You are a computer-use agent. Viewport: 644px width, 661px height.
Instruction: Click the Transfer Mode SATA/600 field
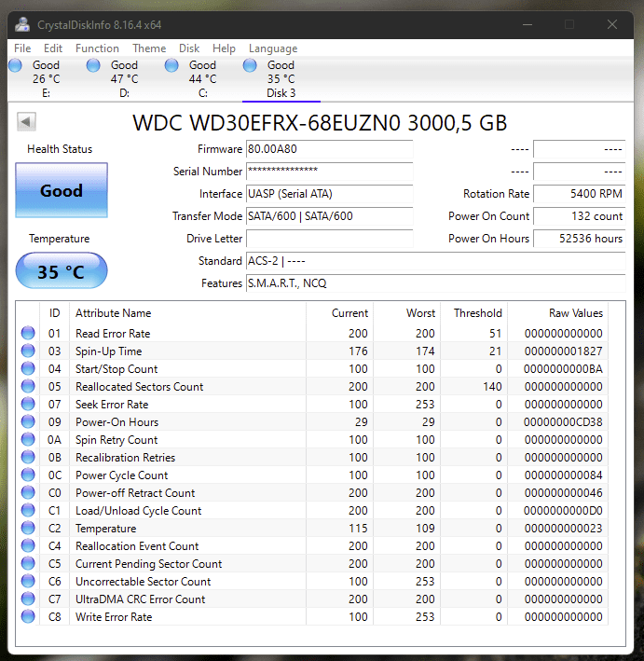[330, 216]
